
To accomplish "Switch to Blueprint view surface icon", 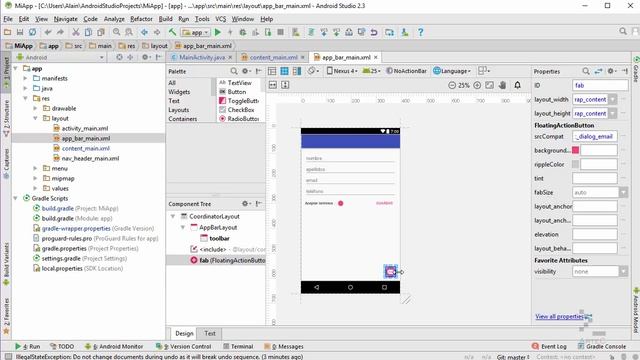I will (284, 71).
